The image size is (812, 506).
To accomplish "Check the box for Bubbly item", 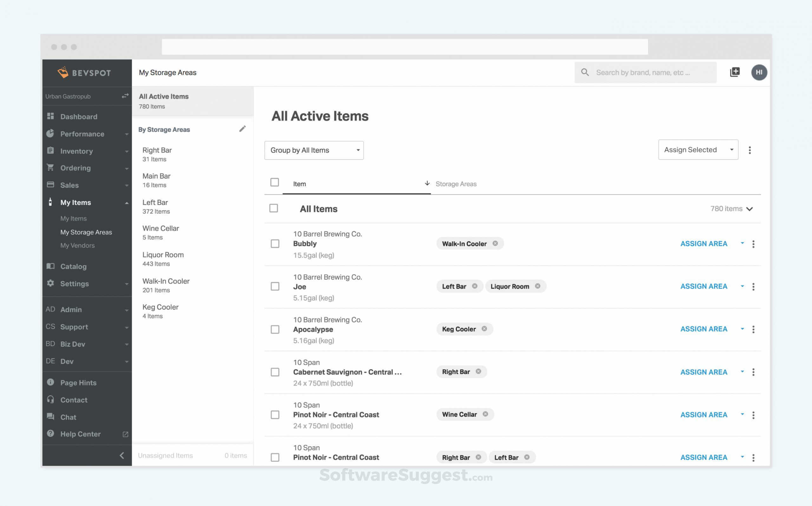I will (x=275, y=244).
